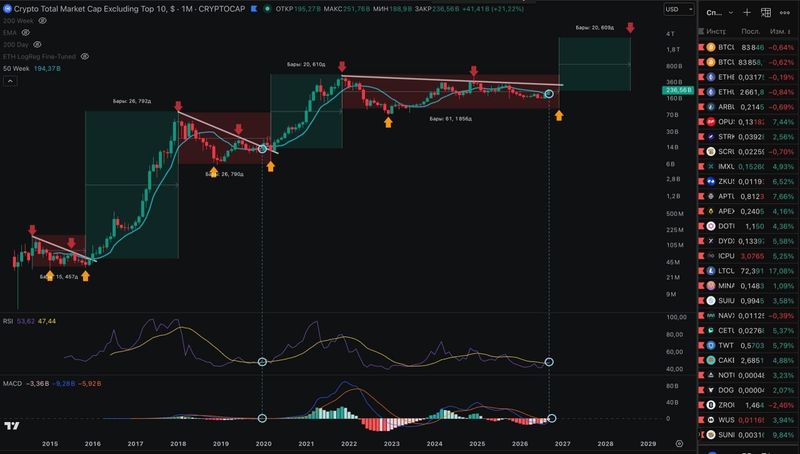Collapse the indicator legend with the chevron button
The image size is (800, 454).
pyautogui.click(x=10, y=81)
